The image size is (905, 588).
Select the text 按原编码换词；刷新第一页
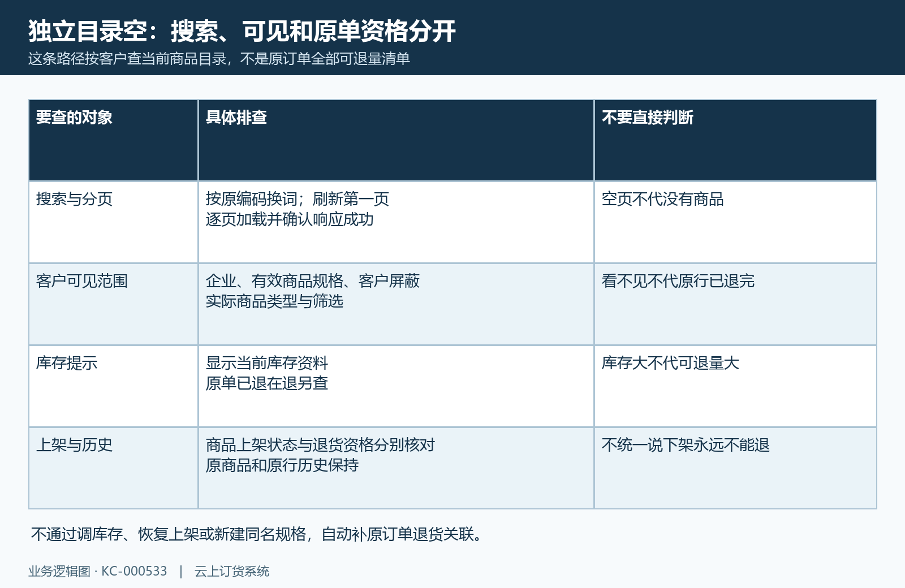(298, 199)
